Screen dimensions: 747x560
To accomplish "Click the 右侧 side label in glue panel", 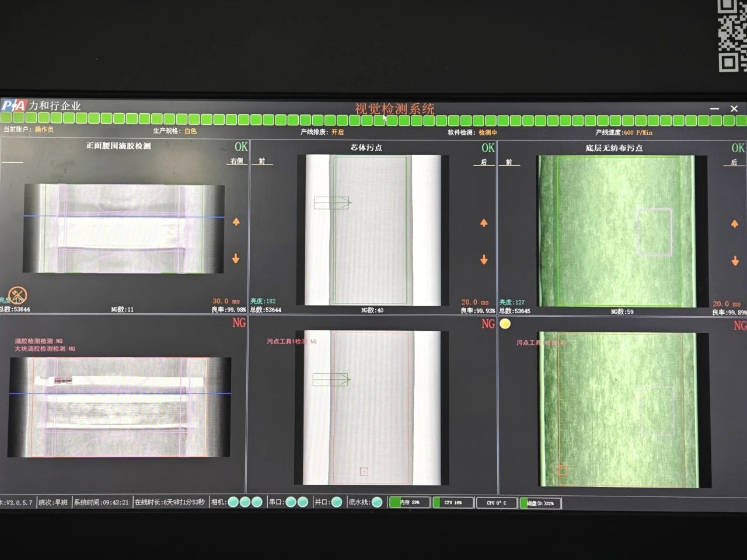I will click(x=236, y=161).
